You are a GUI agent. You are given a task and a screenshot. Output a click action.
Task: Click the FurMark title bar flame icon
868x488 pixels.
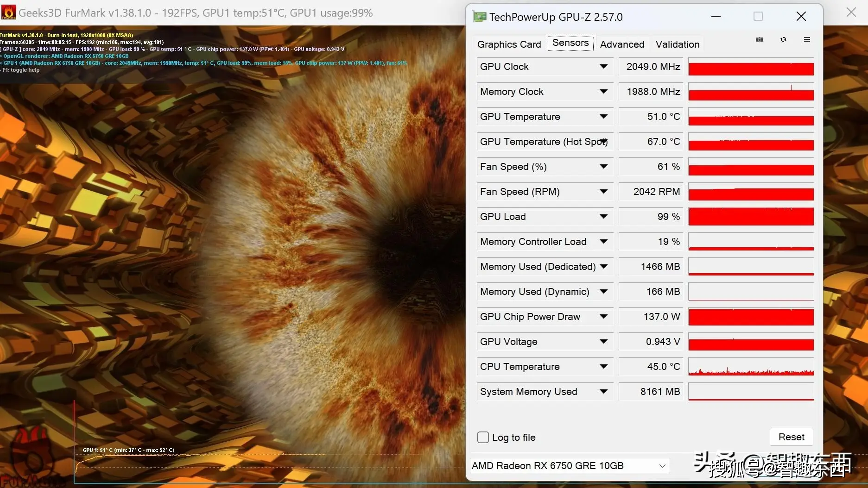[8, 13]
